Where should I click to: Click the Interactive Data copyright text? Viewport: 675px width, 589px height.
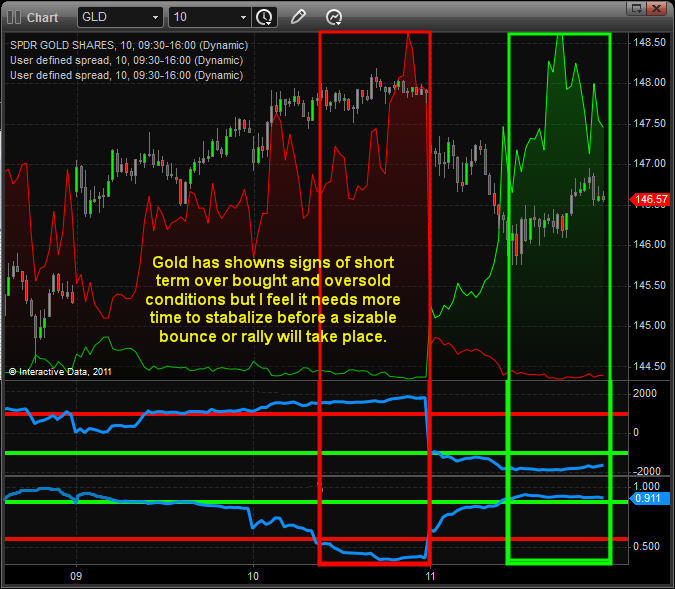coord(62,371)
